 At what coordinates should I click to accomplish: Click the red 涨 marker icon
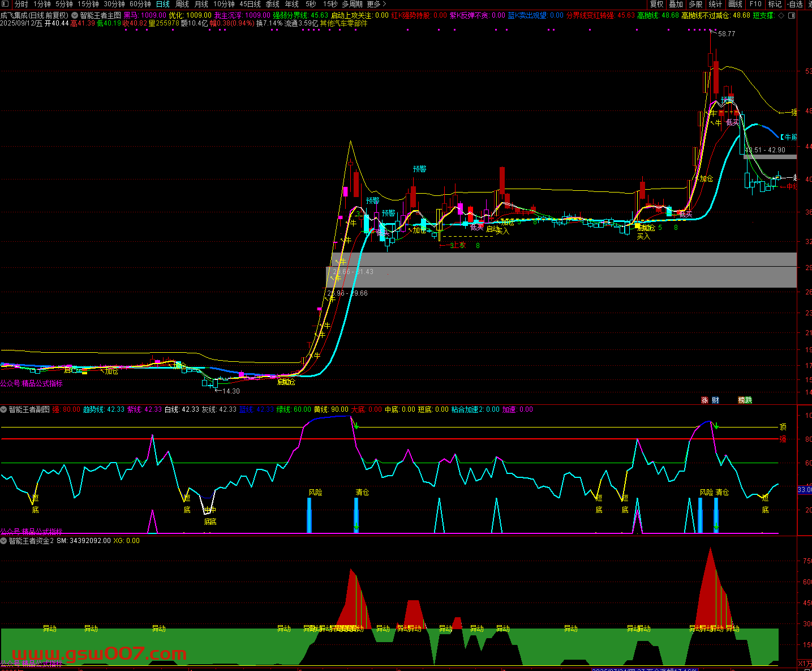(704, 400)
